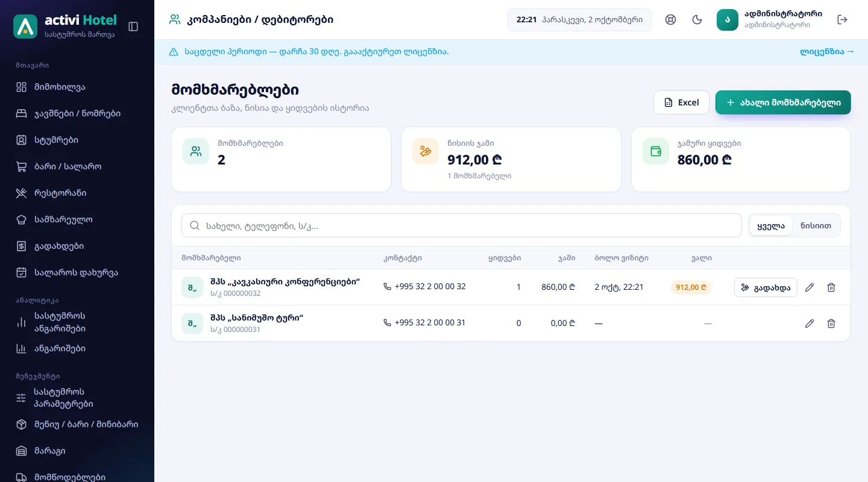Image resolution: width=868 pixels, height=482 pixels.
Task: Collapse the sidebar panel toggle icon
Action: pos(134,27)
